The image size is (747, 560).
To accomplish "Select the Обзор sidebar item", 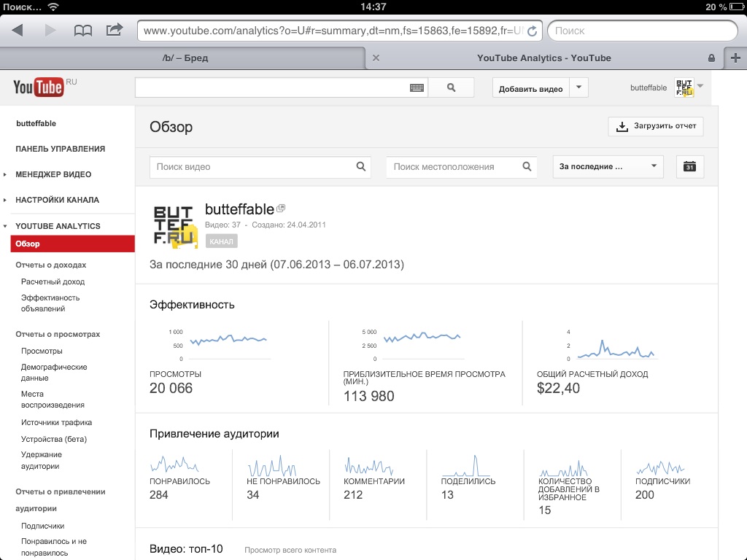I will [72, 244].
